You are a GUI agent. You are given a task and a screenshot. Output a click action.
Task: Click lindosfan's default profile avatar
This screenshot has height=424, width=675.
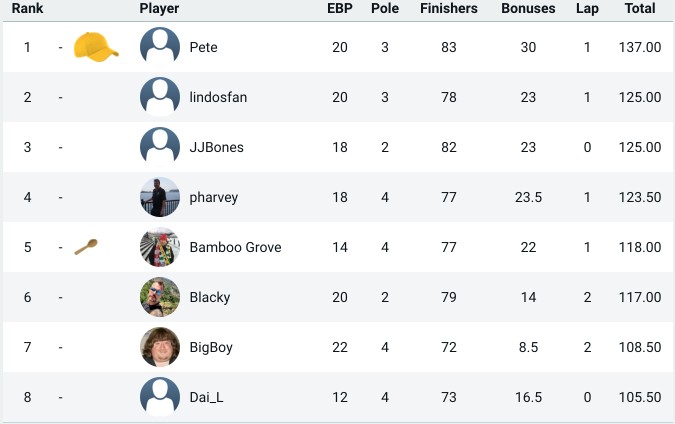(160, 97)
